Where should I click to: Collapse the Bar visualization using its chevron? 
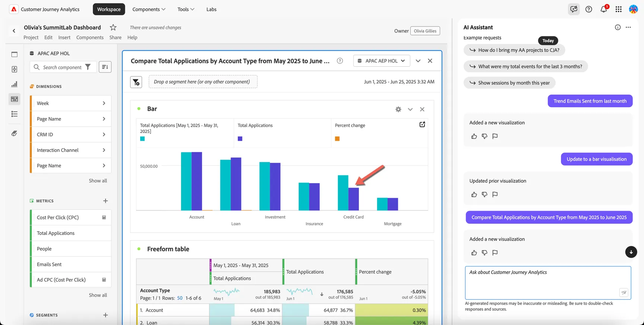(x=410, y=109)
